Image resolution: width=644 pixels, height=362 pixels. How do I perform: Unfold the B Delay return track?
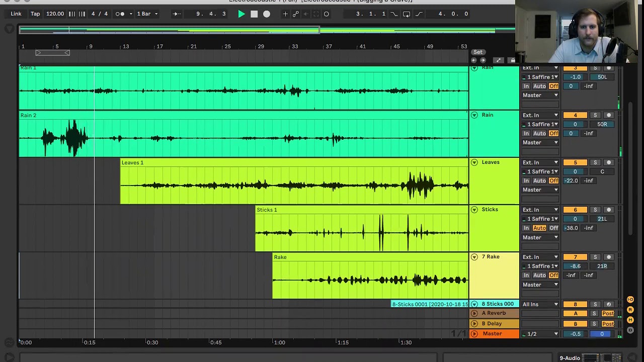[x=474, y=324]
